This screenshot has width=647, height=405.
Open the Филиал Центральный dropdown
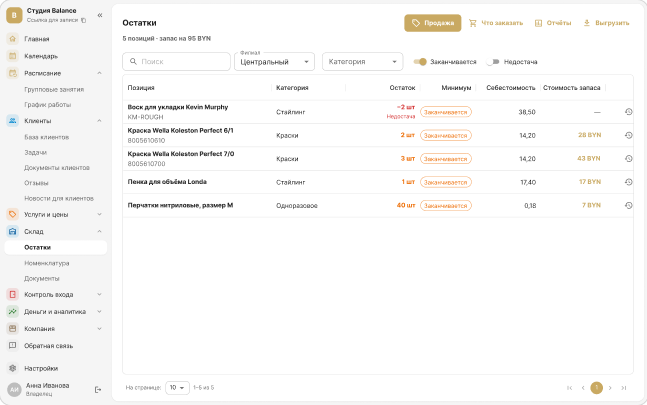tap(274, 62)
